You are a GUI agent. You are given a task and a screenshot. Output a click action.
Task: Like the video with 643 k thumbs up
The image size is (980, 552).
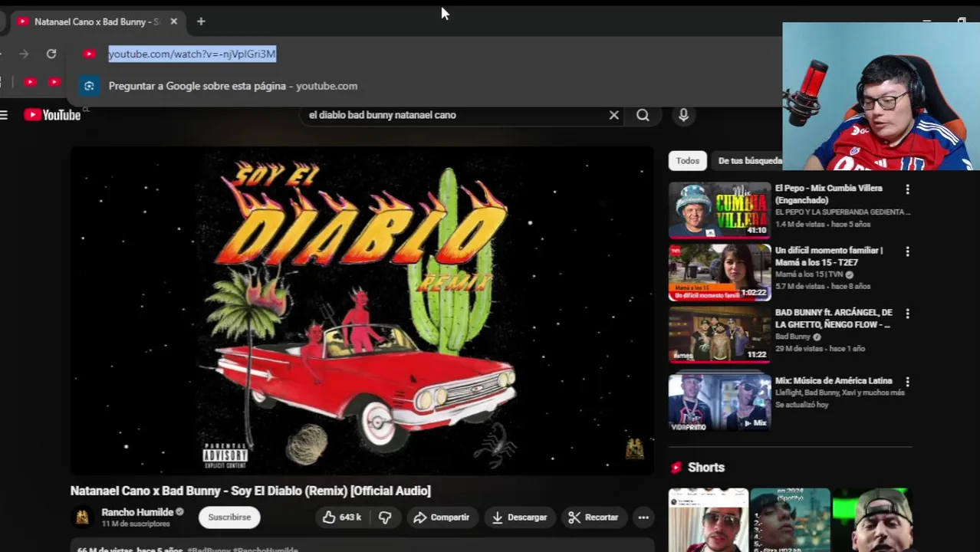(342, 517)
